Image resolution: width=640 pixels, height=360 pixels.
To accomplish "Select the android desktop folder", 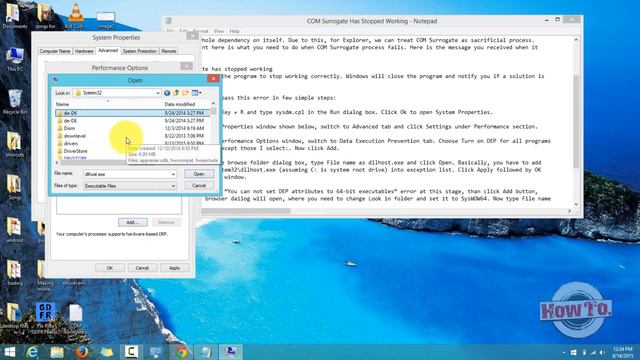I will tap(15, 231).
